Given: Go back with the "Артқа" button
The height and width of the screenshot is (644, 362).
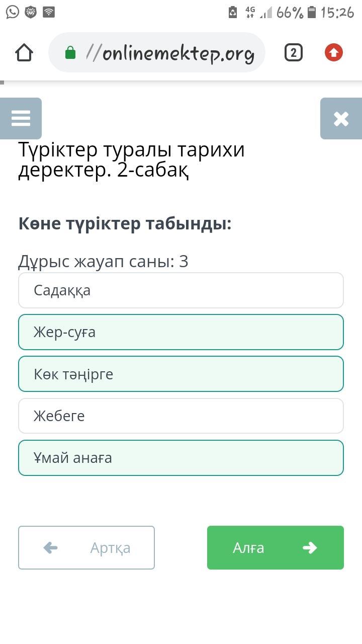Looking at the screenshot, I should pos(86,547).
